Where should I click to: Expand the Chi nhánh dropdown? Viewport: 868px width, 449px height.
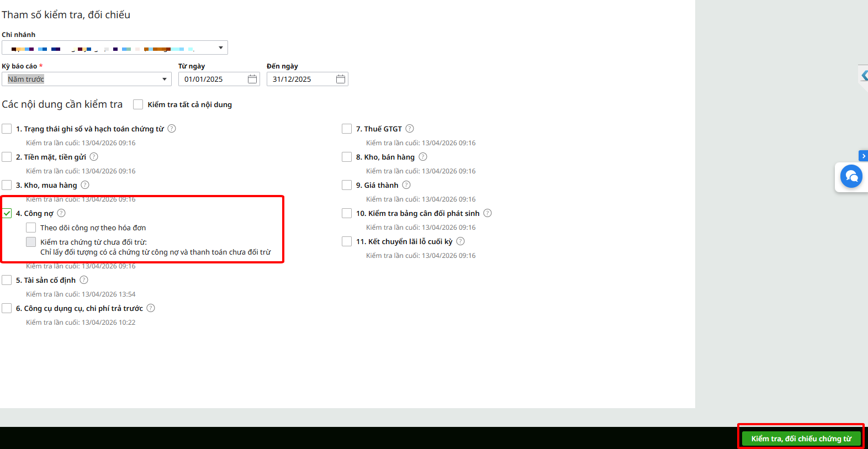coord(114,47)
